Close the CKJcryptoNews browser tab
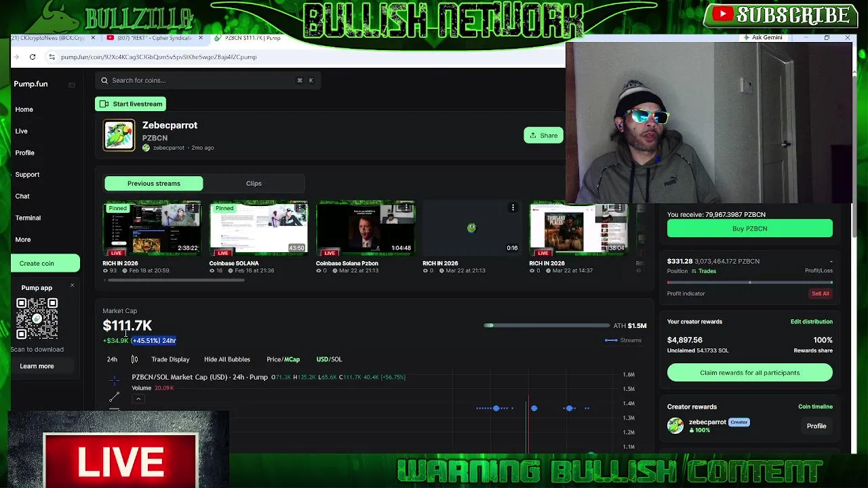868x488 pixels. [x=93, y=38]
